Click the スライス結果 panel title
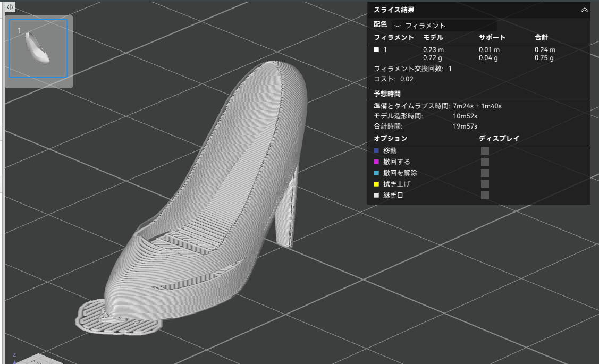The height and width of the screenshot is (364, 599). point(394,10)
